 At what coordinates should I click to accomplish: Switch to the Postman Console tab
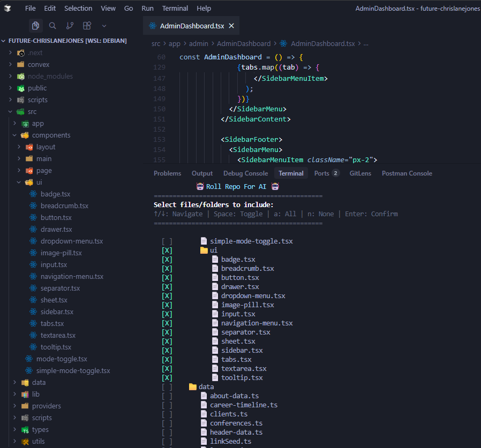[407, 173]
